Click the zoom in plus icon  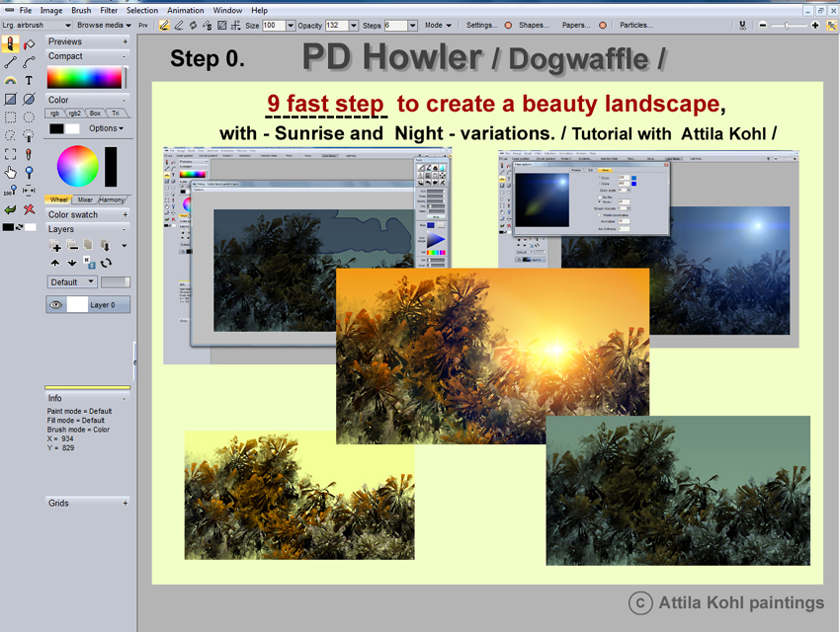815,26
